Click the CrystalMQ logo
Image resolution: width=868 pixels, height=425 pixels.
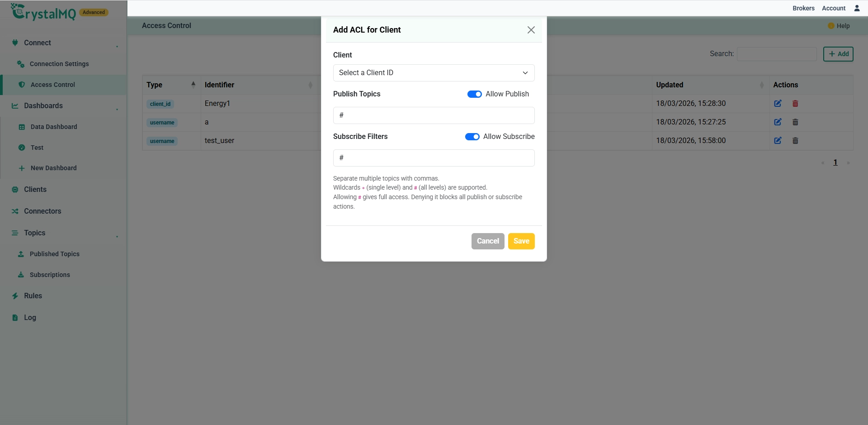coord(43,12)
